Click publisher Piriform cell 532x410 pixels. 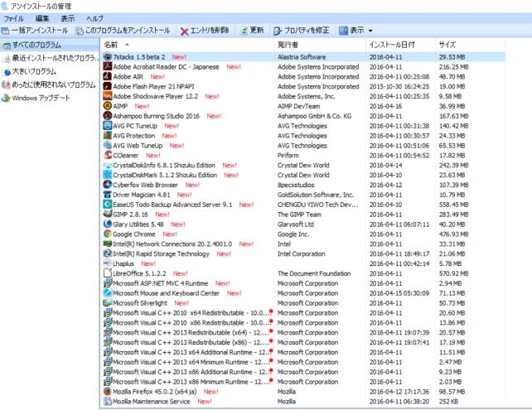(288, 156)
